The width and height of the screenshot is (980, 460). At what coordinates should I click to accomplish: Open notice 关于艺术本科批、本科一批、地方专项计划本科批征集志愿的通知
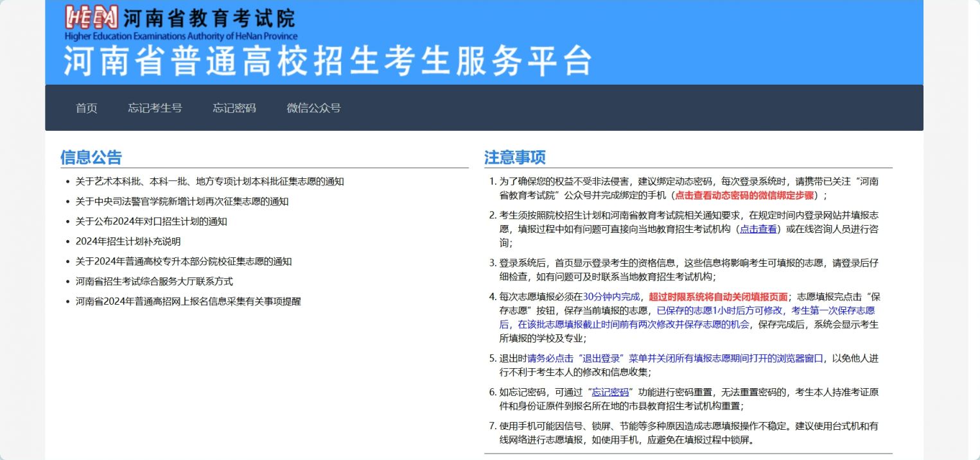210,182
